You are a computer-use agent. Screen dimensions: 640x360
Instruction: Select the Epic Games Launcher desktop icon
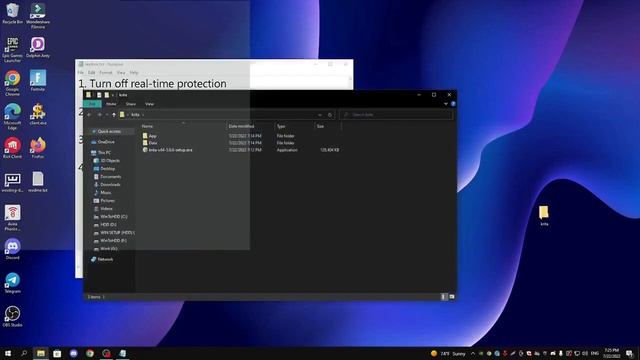tap(12, 49)
